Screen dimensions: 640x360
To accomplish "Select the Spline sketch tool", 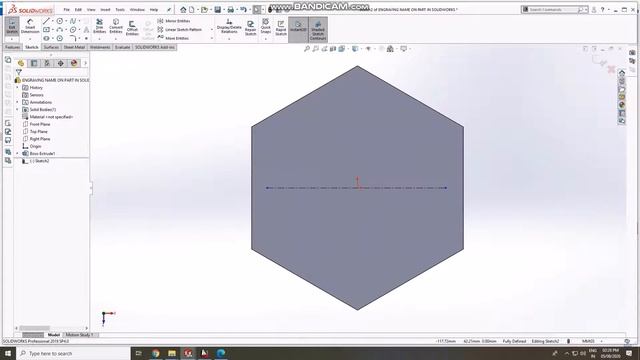I will 73,21.
